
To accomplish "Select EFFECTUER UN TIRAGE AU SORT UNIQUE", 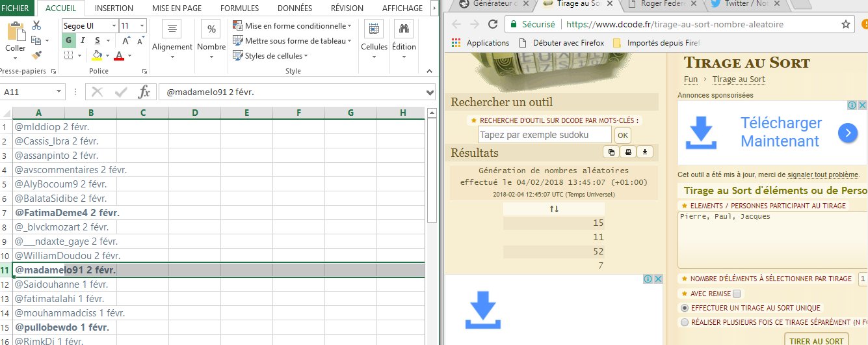I will [x=684, y=308].
